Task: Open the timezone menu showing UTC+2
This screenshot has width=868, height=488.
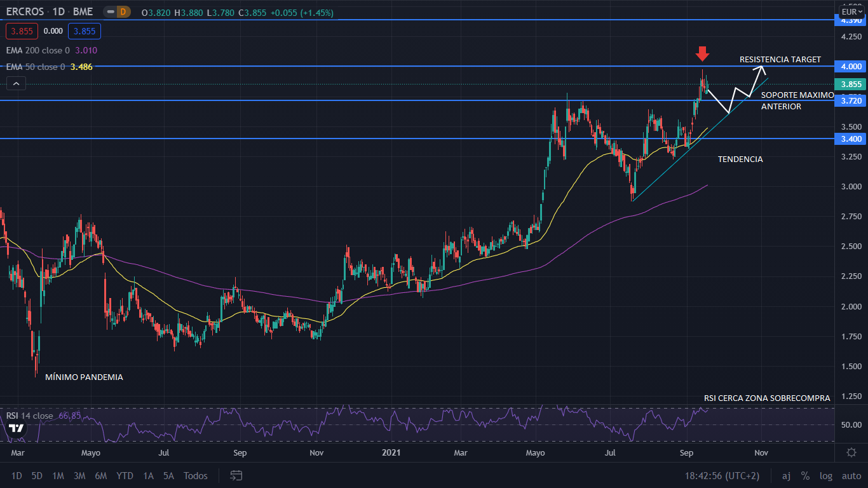Action: point(722,475)
